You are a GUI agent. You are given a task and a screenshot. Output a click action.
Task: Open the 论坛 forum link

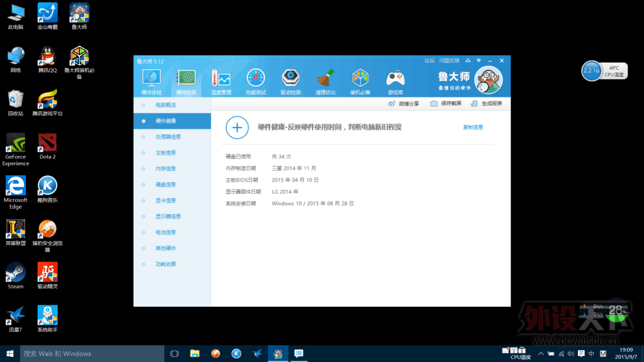point(430,61)
